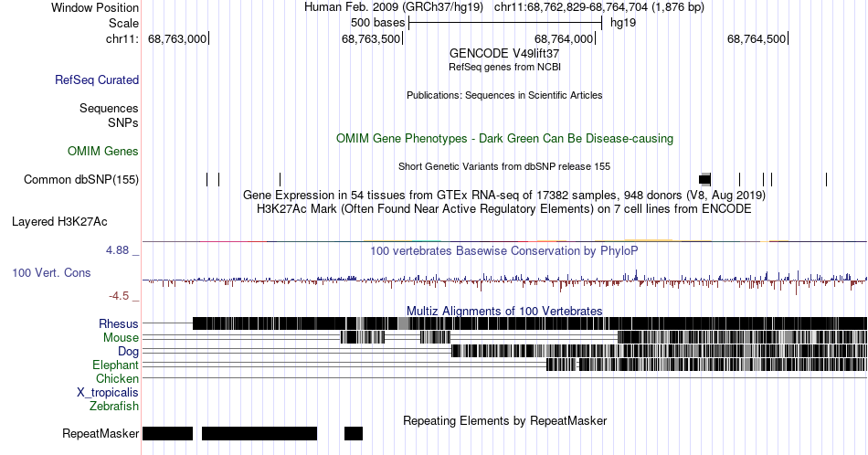Click the H3K27Ac Mark ENCODE track title
Viewport: 868px width, 455px height.
[504, 208]
